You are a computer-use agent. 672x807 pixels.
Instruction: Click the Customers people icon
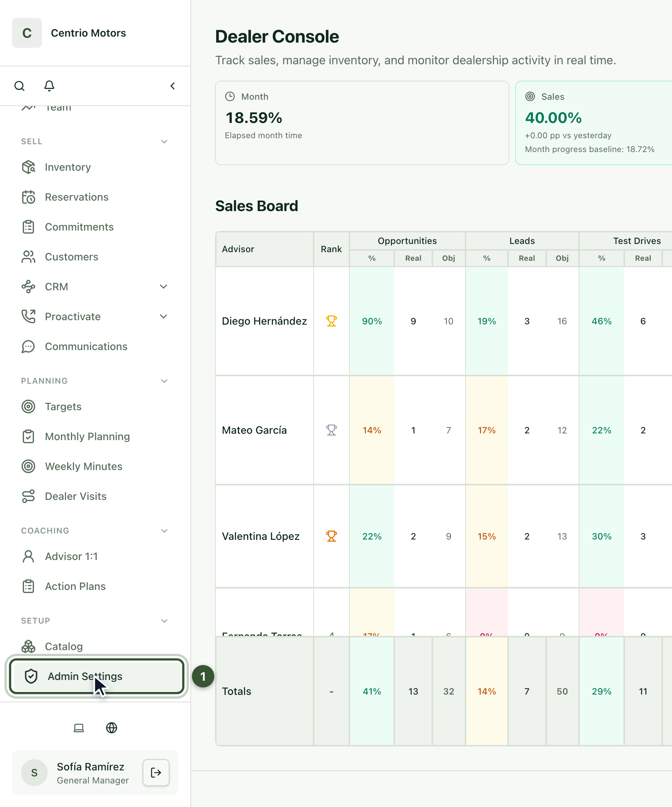28,257
